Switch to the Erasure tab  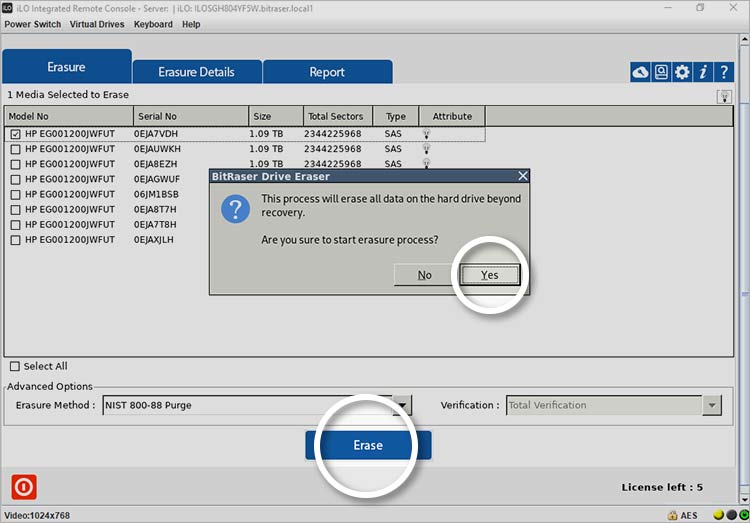pyautogui.click(x=66, y=67)
